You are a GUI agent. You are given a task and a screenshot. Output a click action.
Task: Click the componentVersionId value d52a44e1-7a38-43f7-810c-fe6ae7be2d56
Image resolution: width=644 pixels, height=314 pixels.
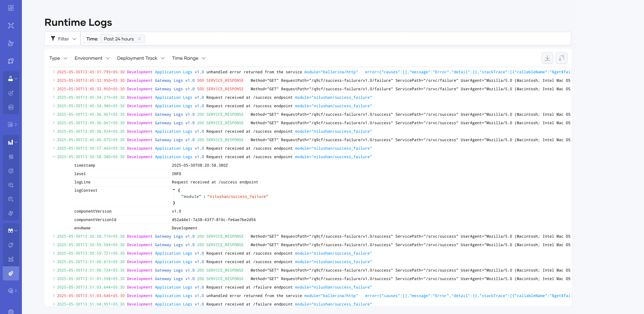tap(214, 220)
